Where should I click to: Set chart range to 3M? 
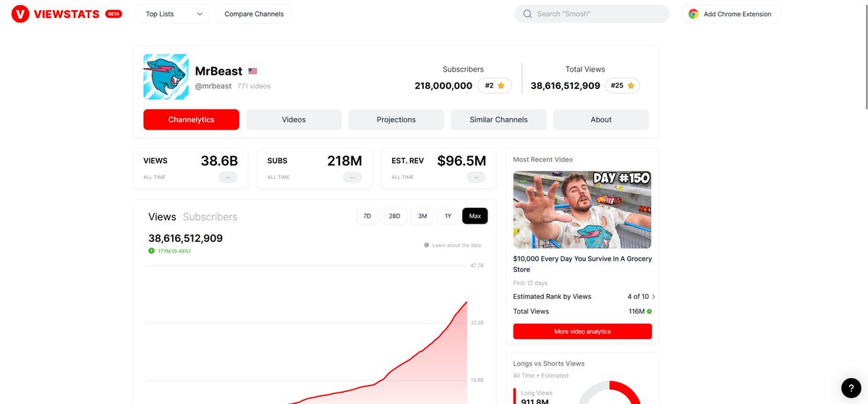(422, 216)
